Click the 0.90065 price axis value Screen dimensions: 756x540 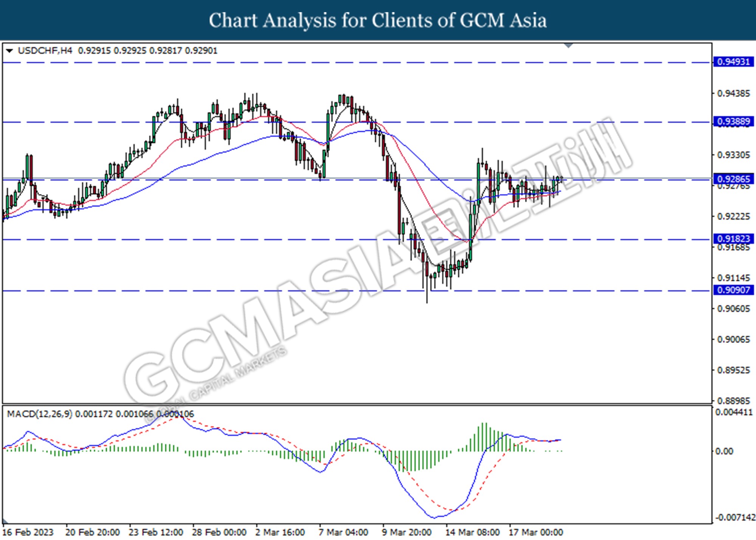click(x=734, y=340)
